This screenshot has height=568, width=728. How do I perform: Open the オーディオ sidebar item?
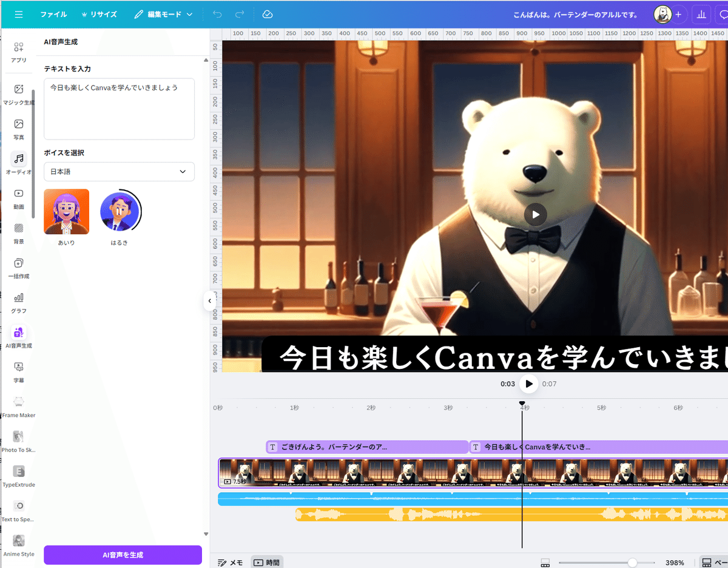point(19,164)
